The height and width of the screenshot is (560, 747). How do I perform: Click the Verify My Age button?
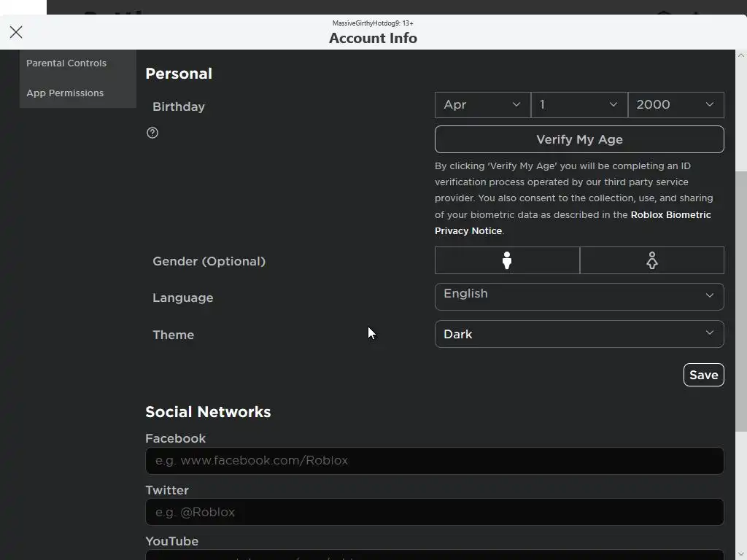click(x=579, y=139)
